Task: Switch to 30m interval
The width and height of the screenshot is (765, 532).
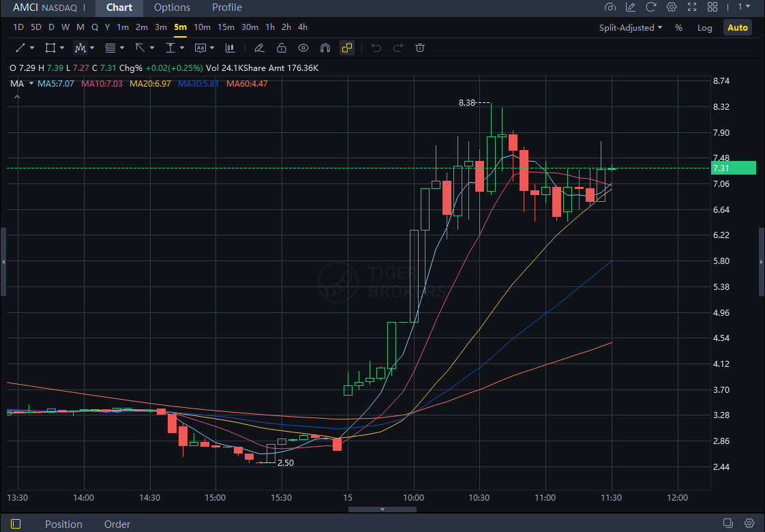Action: click(250, 27)
